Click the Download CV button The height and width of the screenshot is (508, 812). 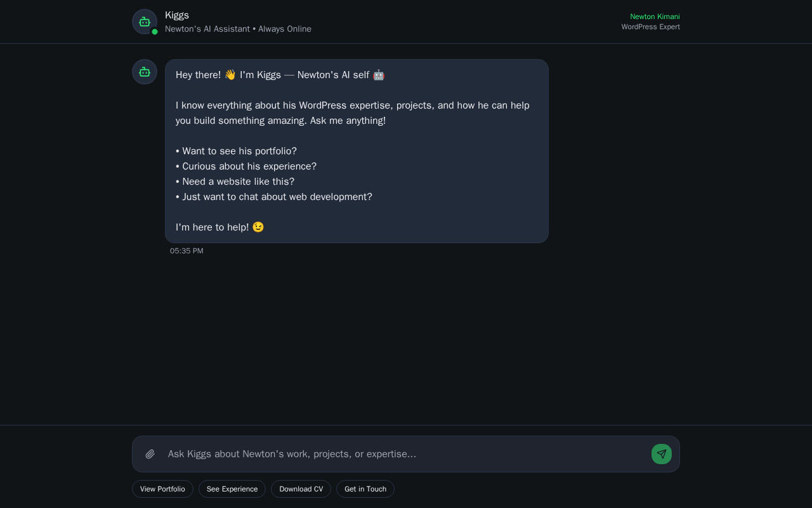click(301, 489)
